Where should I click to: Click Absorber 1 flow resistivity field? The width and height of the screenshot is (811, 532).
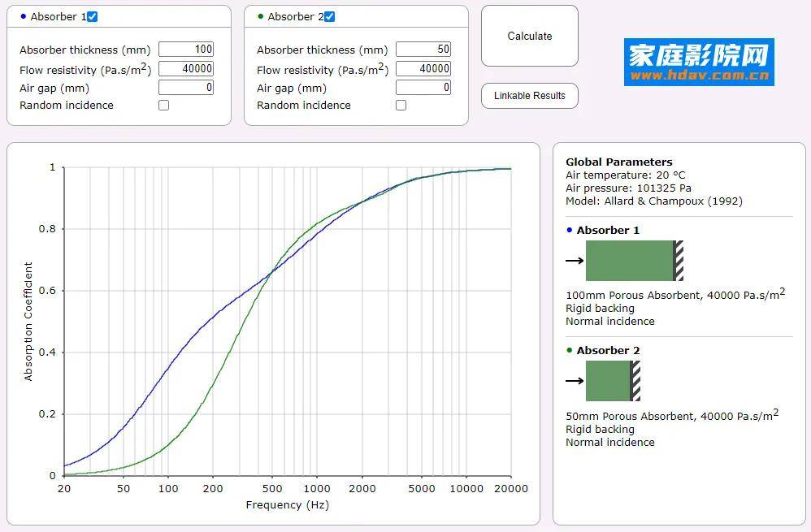coord(186,69)
